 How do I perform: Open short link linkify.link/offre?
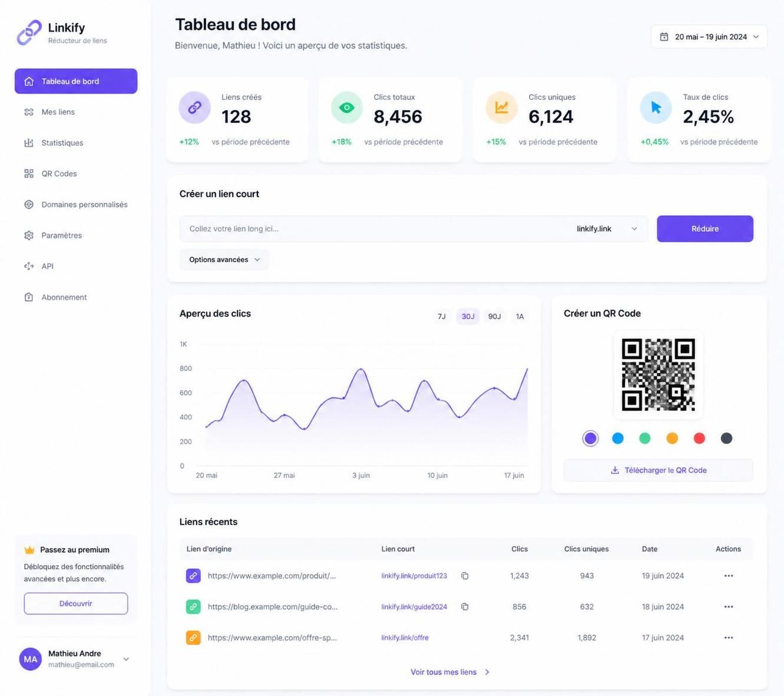click(405, 638)
